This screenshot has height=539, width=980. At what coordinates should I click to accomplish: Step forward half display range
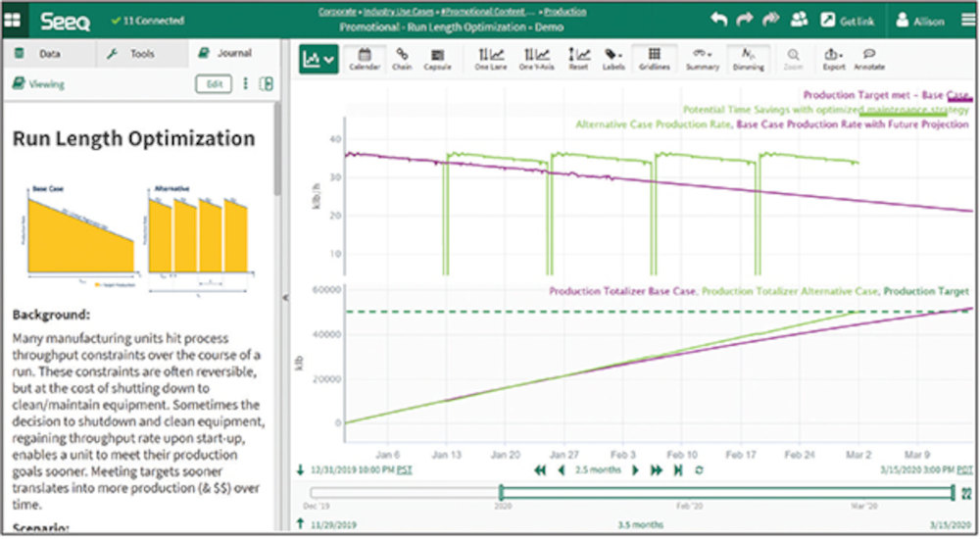[636, 470]
